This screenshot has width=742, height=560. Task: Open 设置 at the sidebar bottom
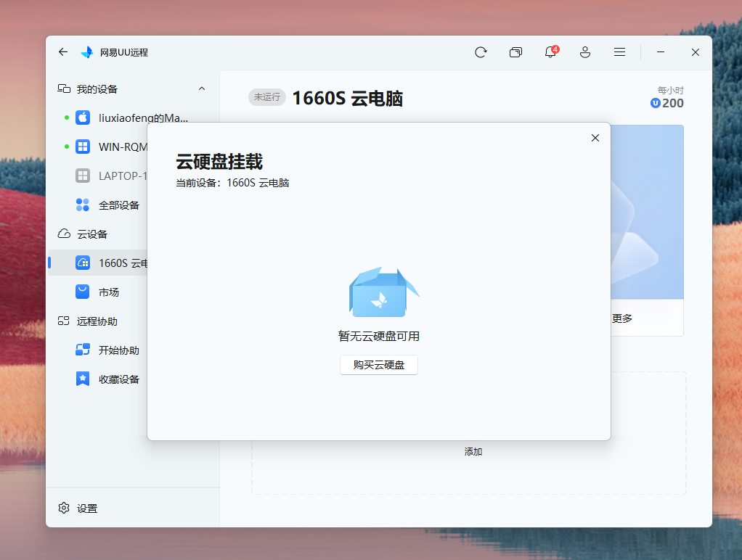point(132,508)
